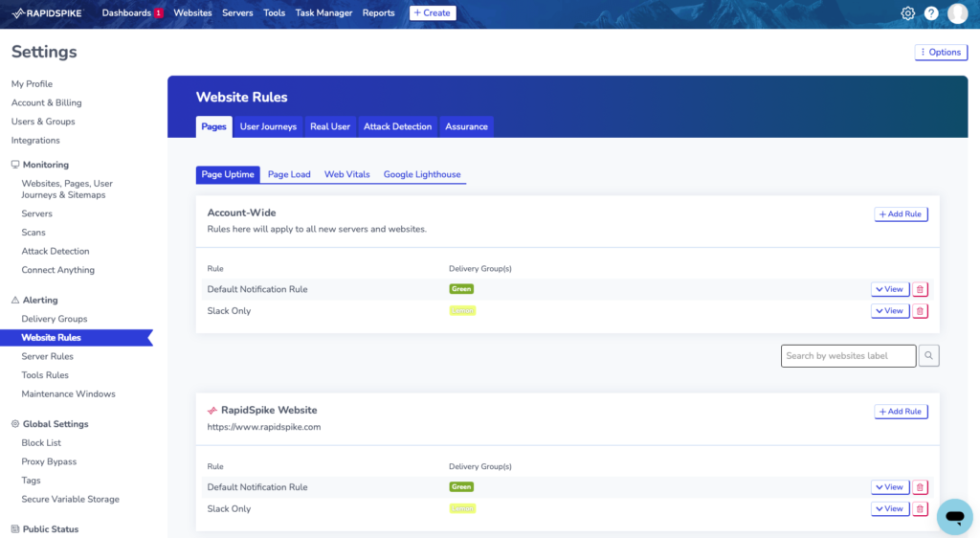The height and width of the screenshot is (538, 980).
Task: Click the RapidSpike logo
Action: point(47,13)
